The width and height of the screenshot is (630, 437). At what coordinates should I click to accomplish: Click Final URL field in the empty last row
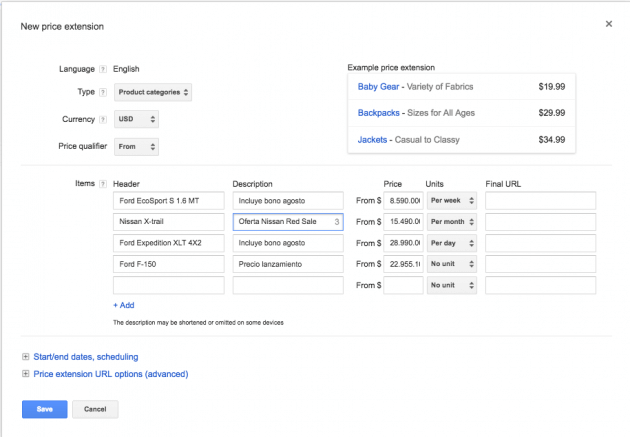coord(540,285)
